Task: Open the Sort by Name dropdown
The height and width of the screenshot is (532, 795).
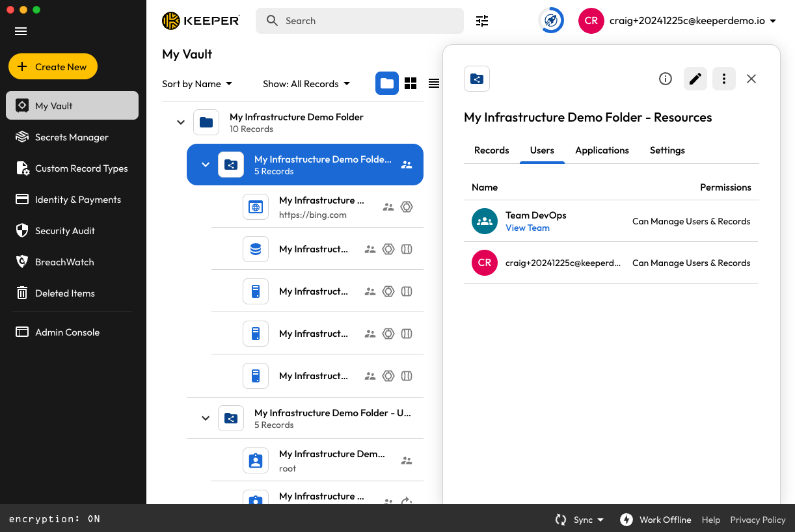Action: pyautogui.click(x=197, y=84)
